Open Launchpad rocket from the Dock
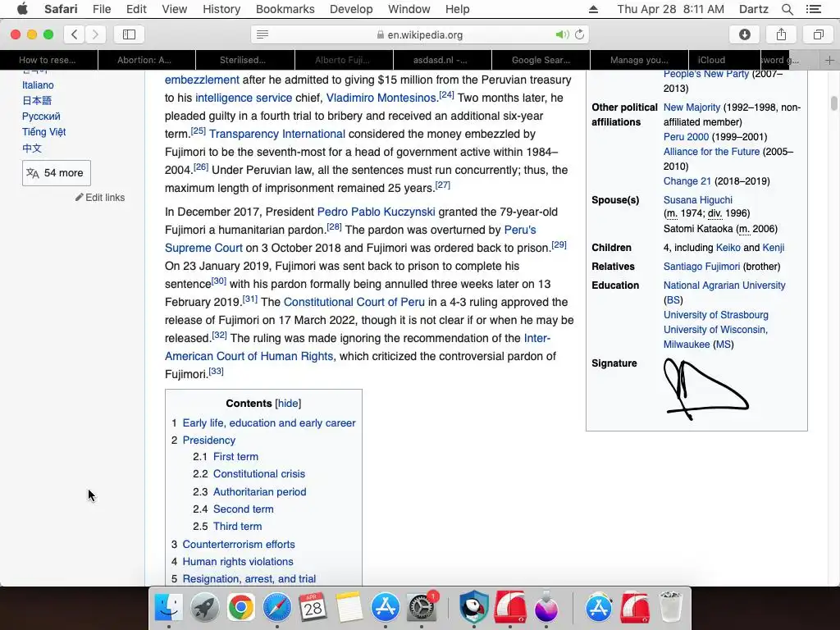 coord(204,608)
